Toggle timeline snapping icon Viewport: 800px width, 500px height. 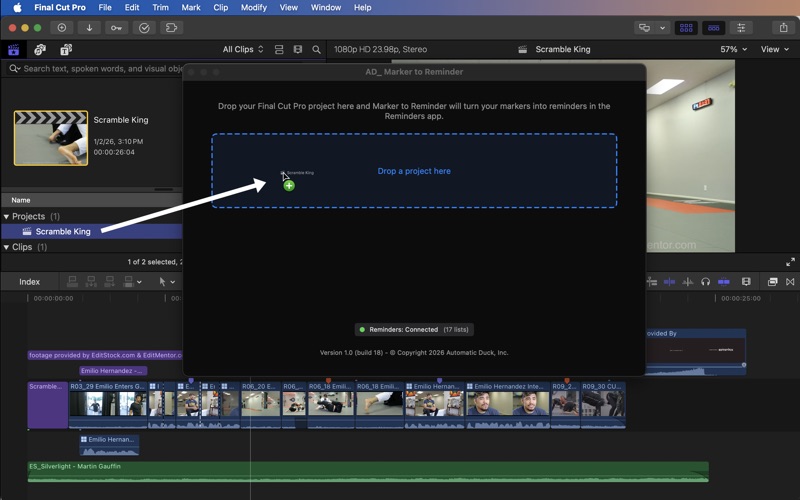click(x=723, y=282)
